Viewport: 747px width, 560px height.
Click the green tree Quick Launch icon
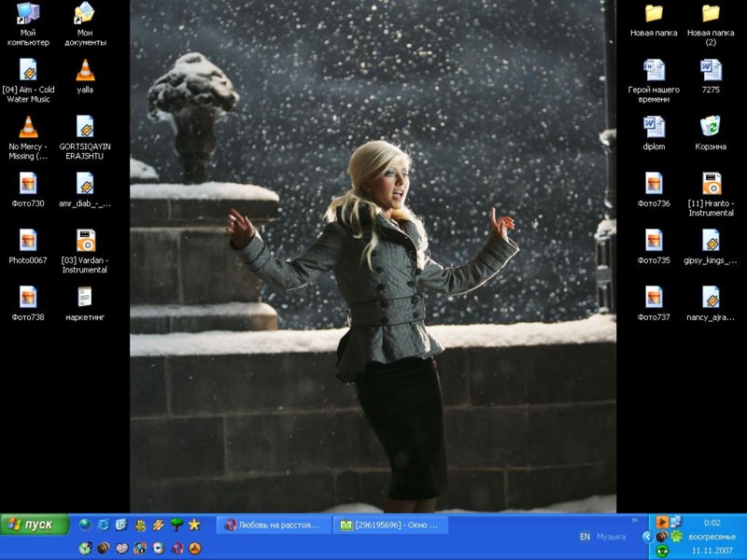(176, 525)
